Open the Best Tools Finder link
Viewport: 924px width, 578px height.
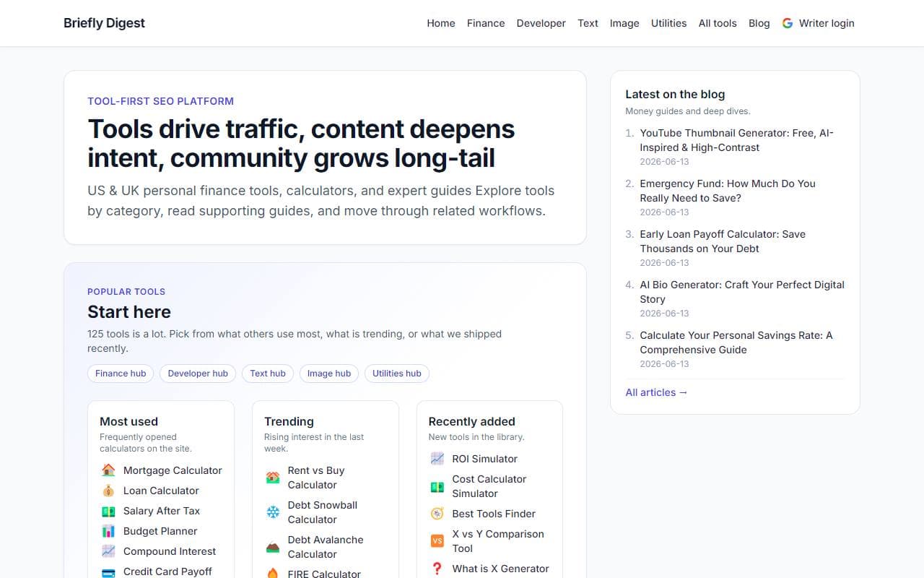coord(494,514)
